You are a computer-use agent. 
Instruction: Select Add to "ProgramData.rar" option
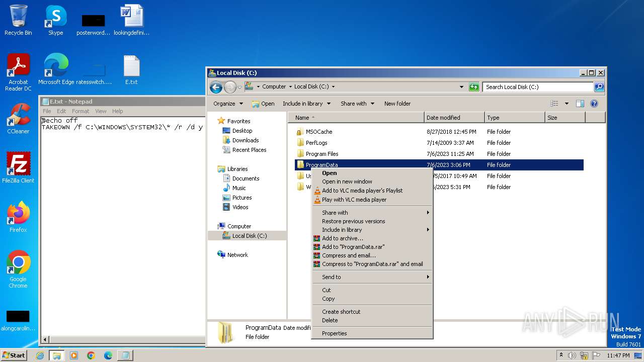[372, 247]
